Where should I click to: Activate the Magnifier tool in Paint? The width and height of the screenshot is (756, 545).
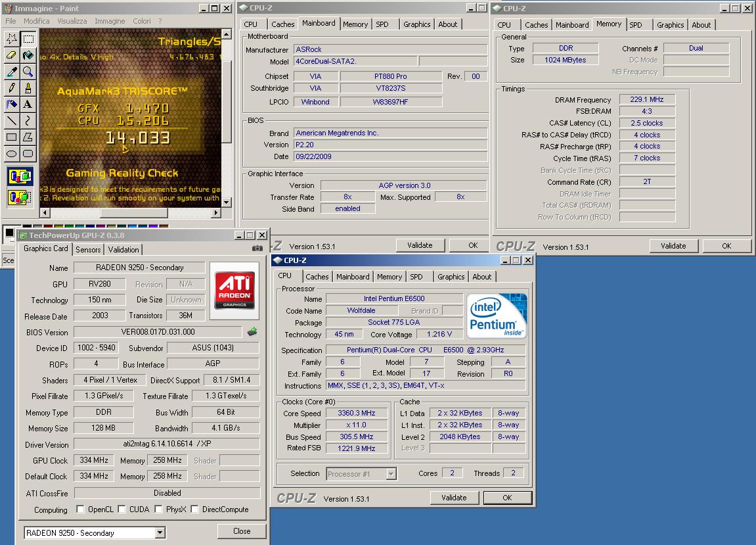[28, 72]
